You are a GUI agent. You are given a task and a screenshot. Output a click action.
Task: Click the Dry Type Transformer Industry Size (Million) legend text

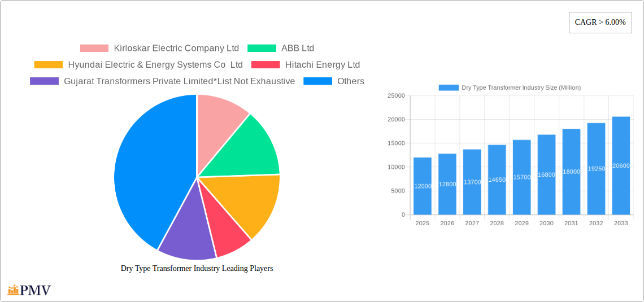(521, 88)
